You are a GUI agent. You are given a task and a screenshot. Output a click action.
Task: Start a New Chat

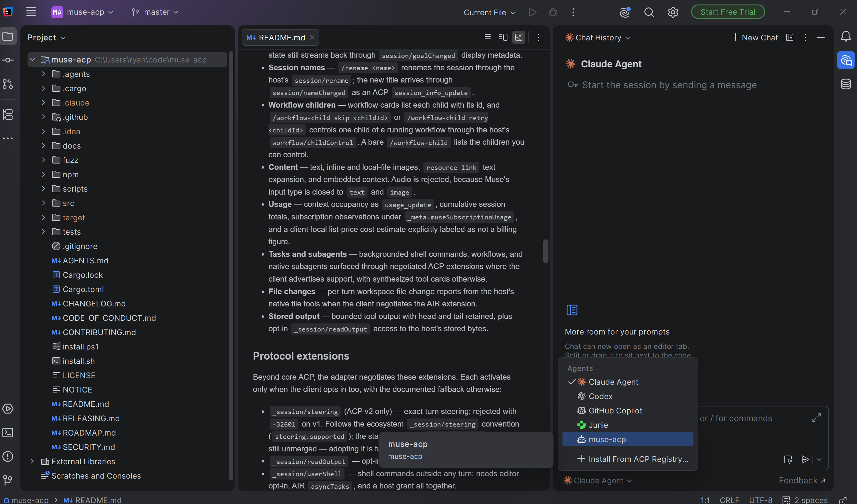(x=755, y=37)
